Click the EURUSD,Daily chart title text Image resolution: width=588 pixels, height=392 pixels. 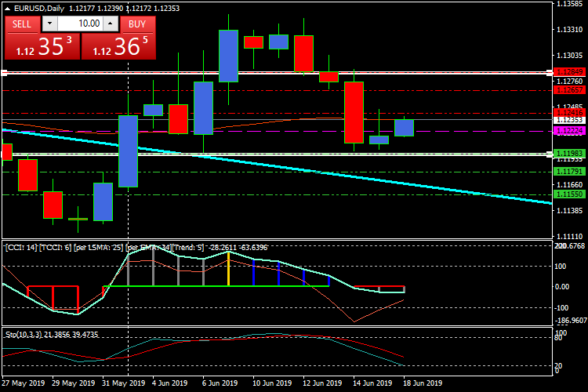tap(39, 9)
